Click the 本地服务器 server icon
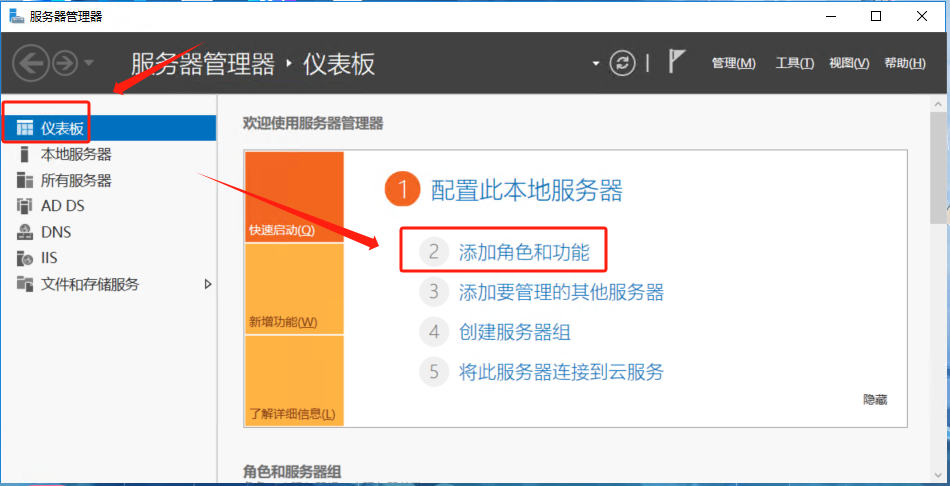The width and height of the screenshot is (950, 486). [24, 155]
